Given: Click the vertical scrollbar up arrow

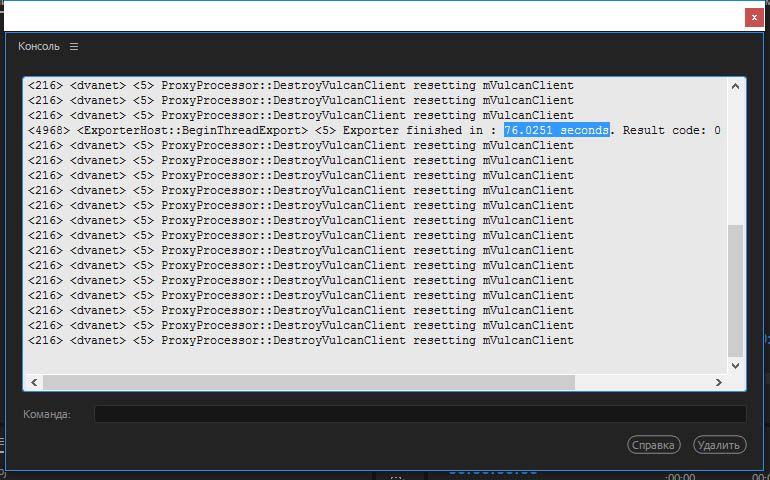Looking at the screenshot, I should (x=736, y=87).
